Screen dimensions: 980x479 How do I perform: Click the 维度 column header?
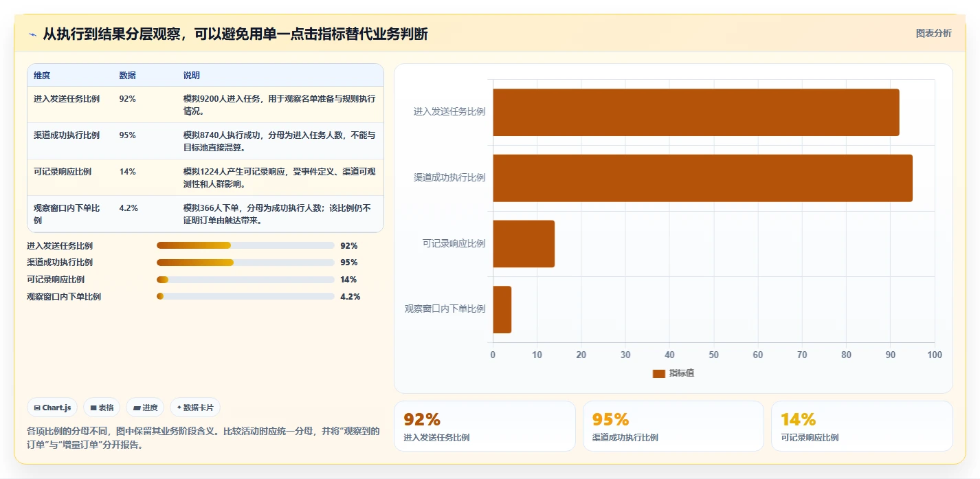[42, 76]
